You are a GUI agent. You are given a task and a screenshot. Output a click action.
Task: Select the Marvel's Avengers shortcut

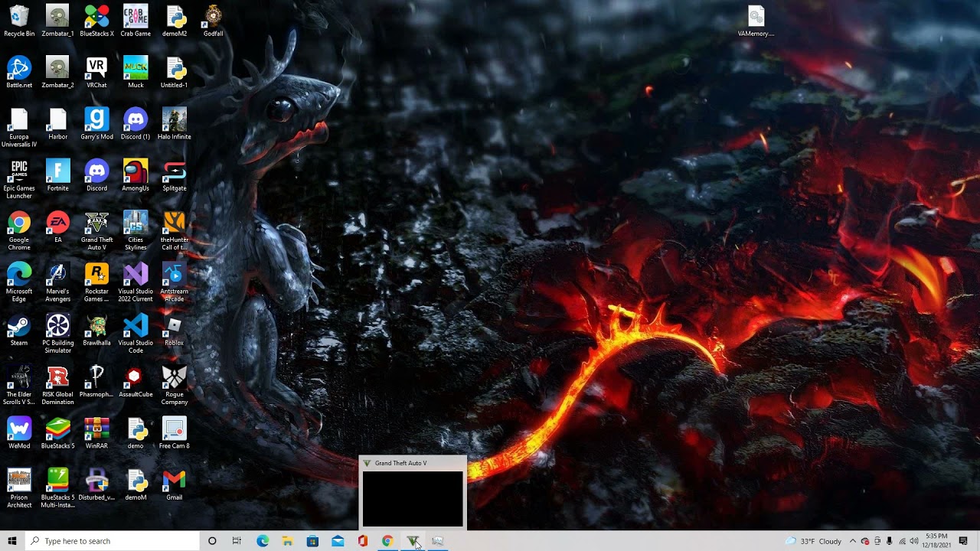point(57,282)
